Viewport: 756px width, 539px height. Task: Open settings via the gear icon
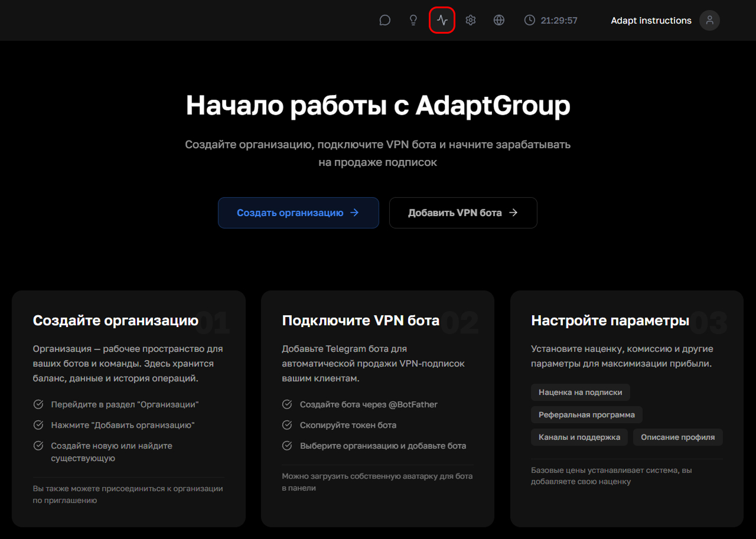(x=471, y=21)
